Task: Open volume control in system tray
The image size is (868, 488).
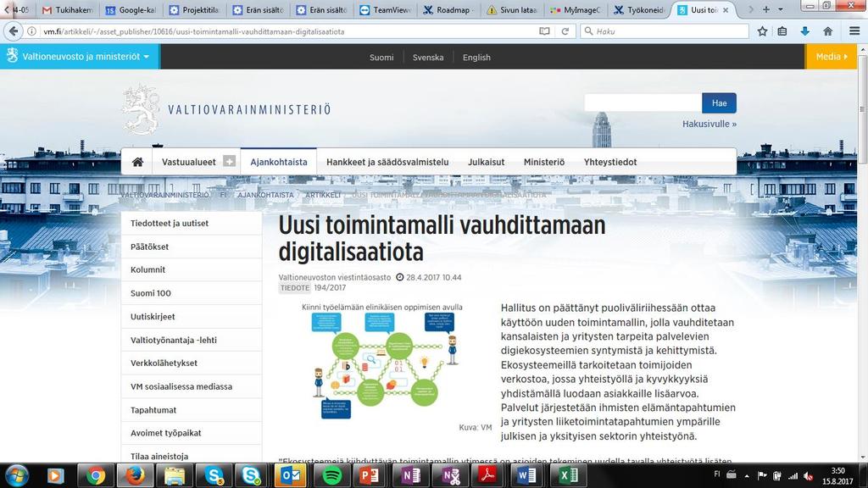Action: pos(808,476)
